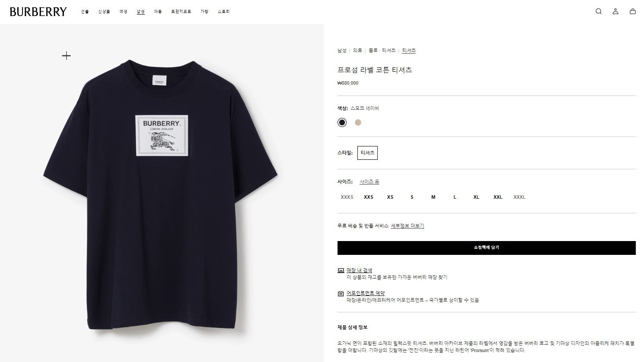
Task: Click the 의류 breadcrumb link
Action: click(357, 51)
